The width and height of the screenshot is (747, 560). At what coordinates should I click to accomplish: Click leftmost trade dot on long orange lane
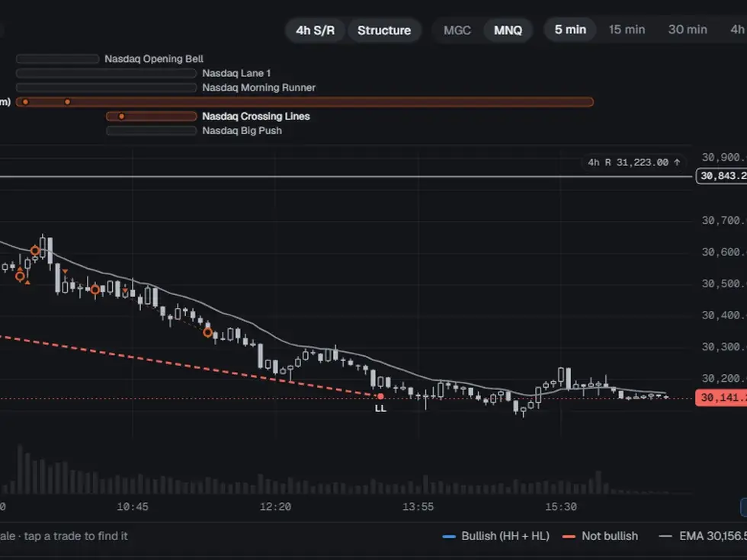coord(26,102)
